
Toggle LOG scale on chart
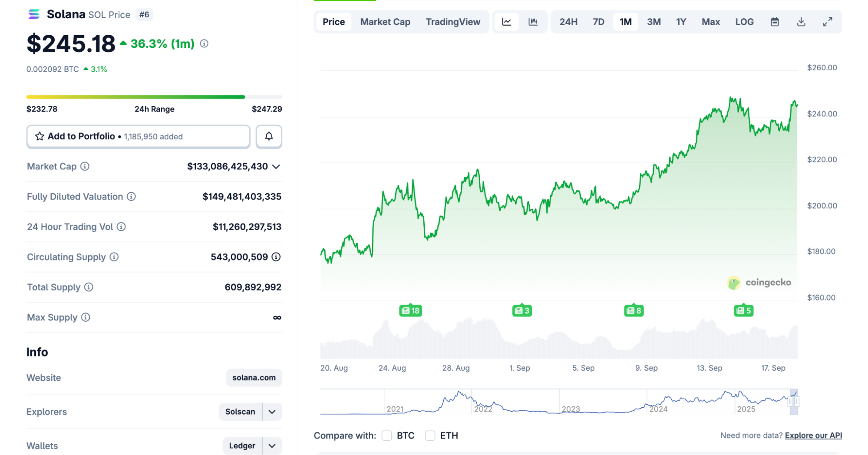[x=744, y=22]
